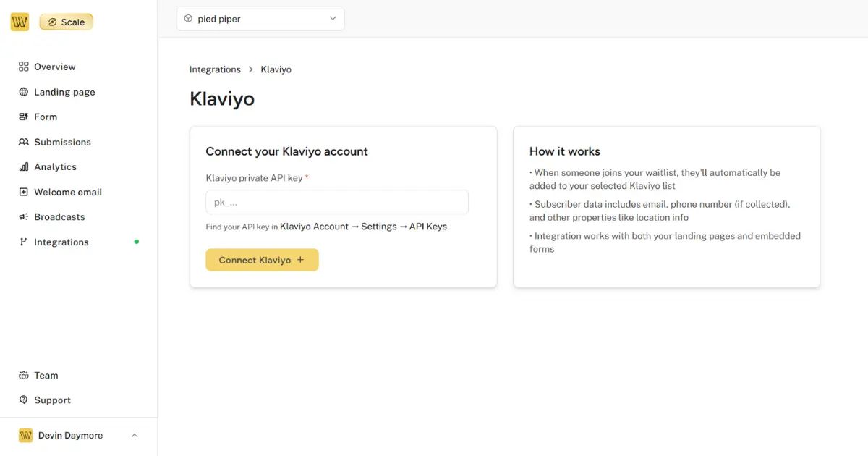Click the Klaviyo breadcrumb item
868x456 pixels.
276,69
